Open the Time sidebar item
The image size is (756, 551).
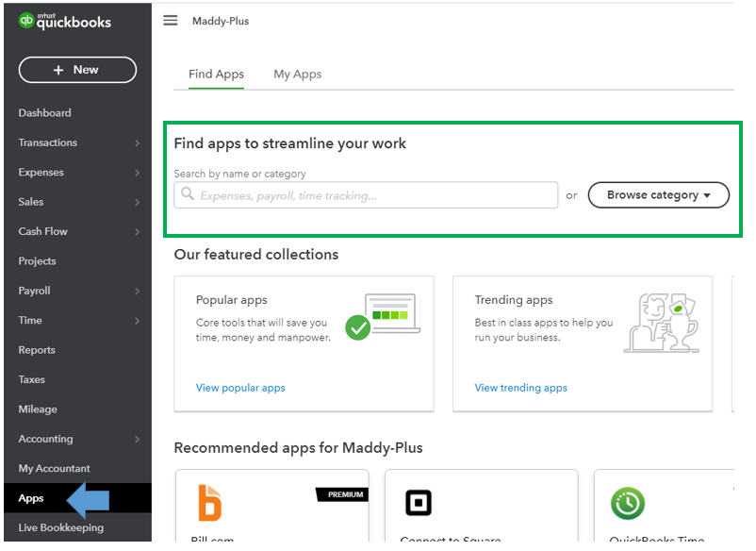tap(30, 321)
